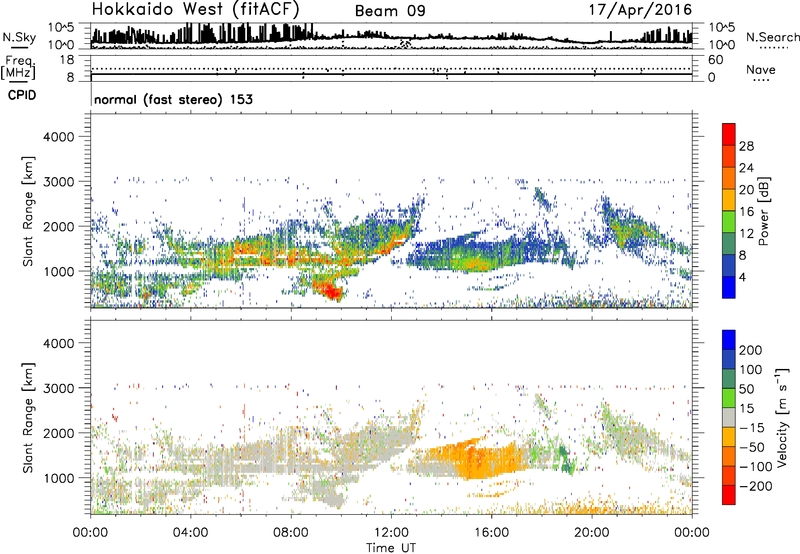
Task: Click the '20:00' time axis tick
Action: pyautogui.click(x=591, y=533)
